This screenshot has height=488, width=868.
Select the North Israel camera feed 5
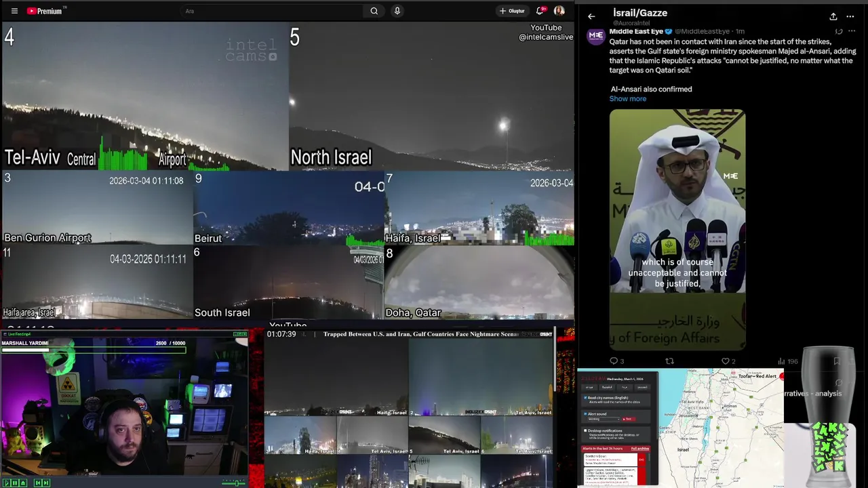[431, 96]
